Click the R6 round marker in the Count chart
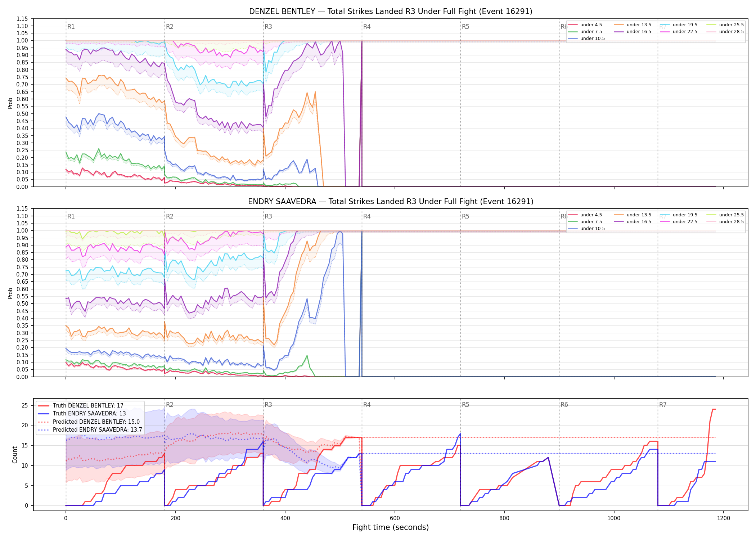 564,405
